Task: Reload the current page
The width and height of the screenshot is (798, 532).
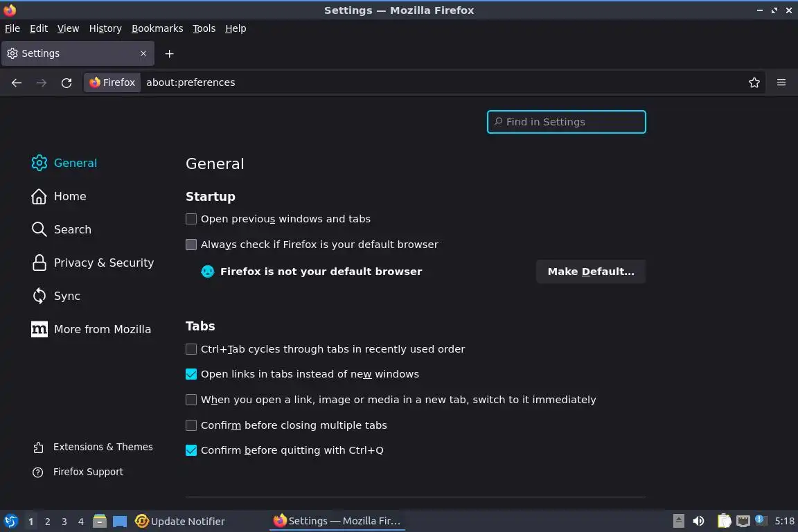Action: tap(66, 82)
